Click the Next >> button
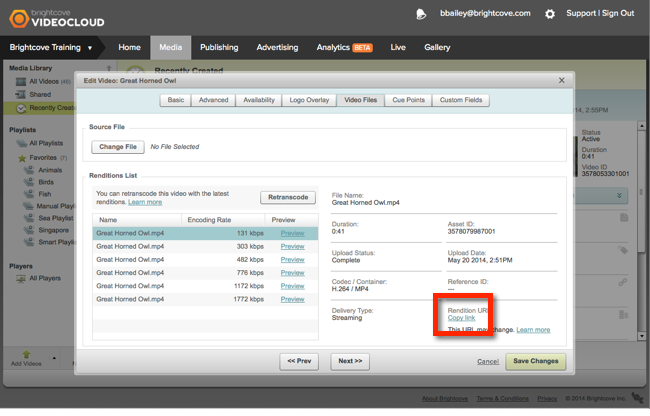The image size is (650, 416). [350, 362]
